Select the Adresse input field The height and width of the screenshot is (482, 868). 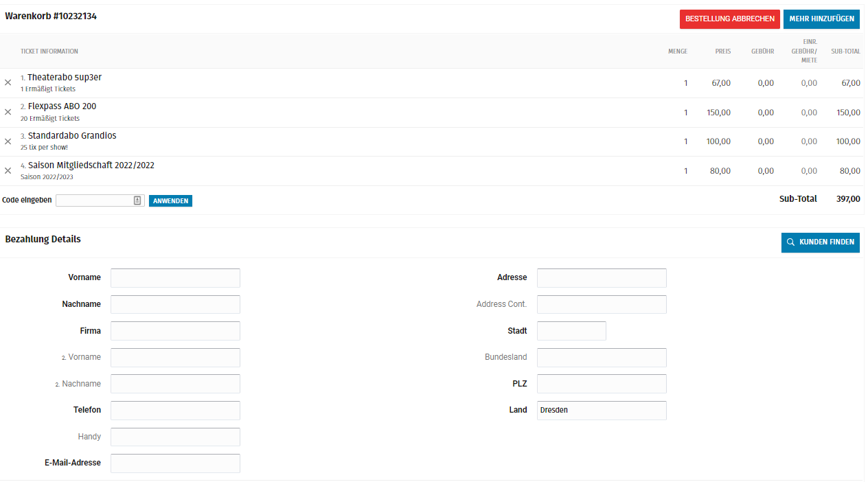coord(602,278)
